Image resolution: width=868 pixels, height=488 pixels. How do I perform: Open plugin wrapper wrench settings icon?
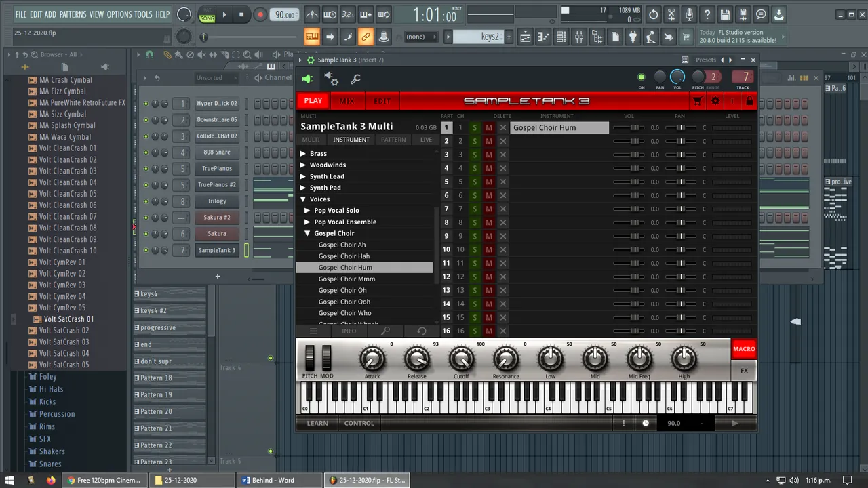coord(355,79)
